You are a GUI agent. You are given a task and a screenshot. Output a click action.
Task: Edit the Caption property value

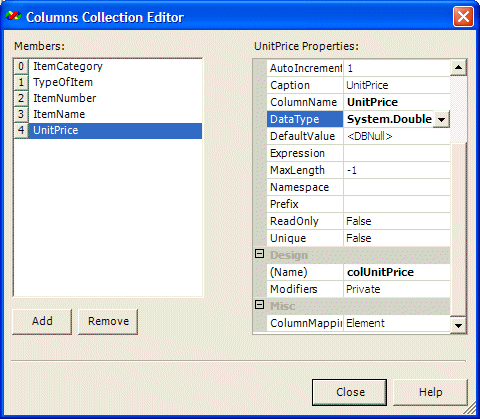[x=397, y=85]
